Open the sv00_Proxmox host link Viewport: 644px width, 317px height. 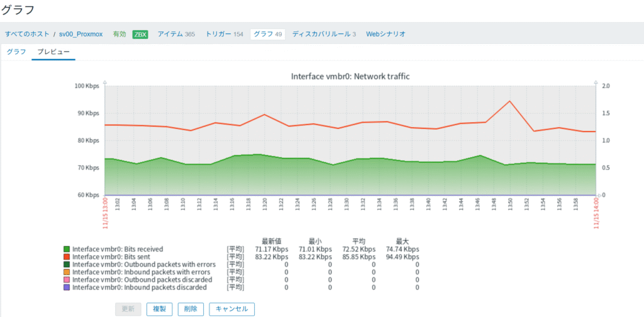click(x=80, y=34)
